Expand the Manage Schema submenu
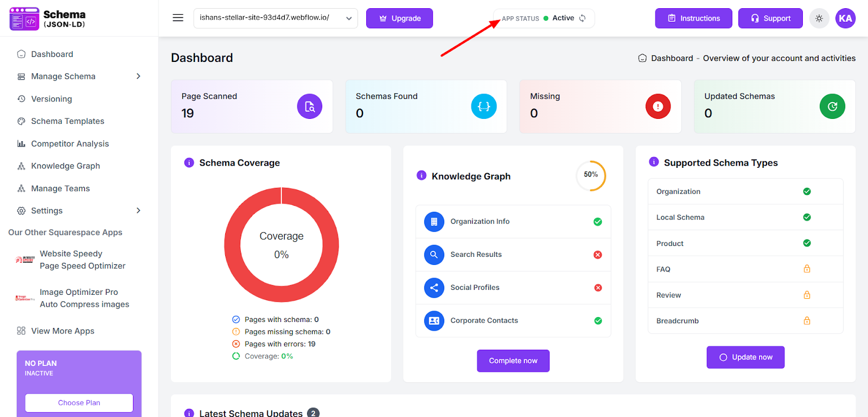Image resolution: width=868 pixels, height=417 pixels. click(x=138, y=77)
